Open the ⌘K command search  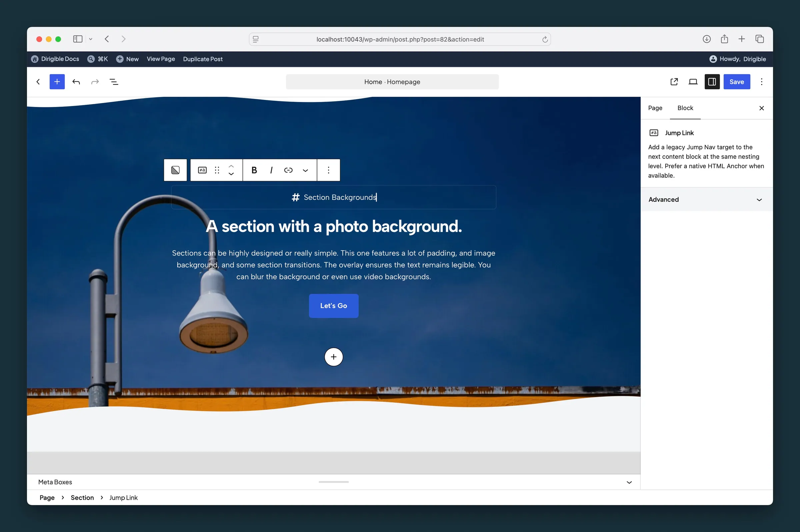pyautogui.click(x=98, y=59)
